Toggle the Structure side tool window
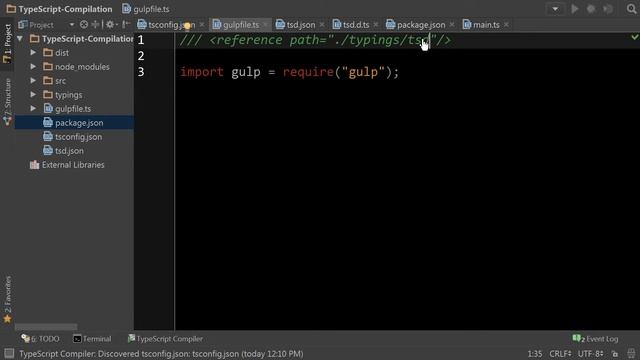Viewport: 640px width, 360px height. tap(7, 102)
